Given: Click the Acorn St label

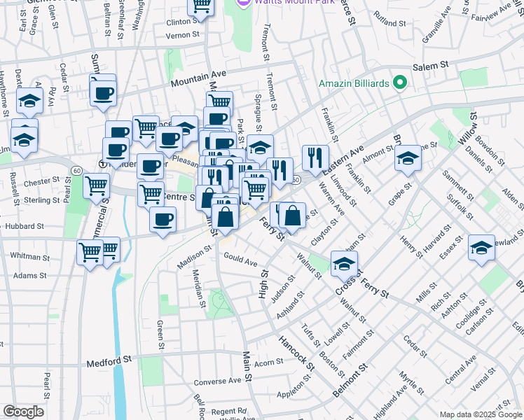Looking at the screenshot, I should tap(269, 362).
